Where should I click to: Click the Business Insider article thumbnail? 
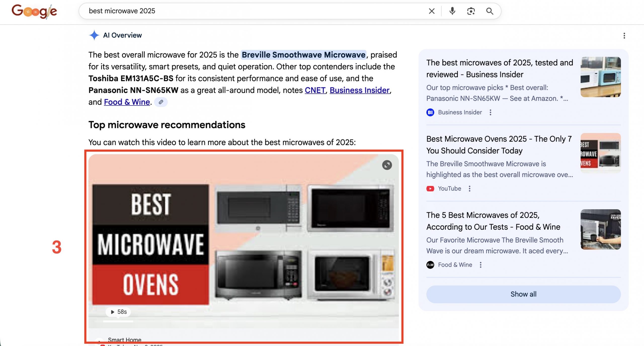(600, 77)
